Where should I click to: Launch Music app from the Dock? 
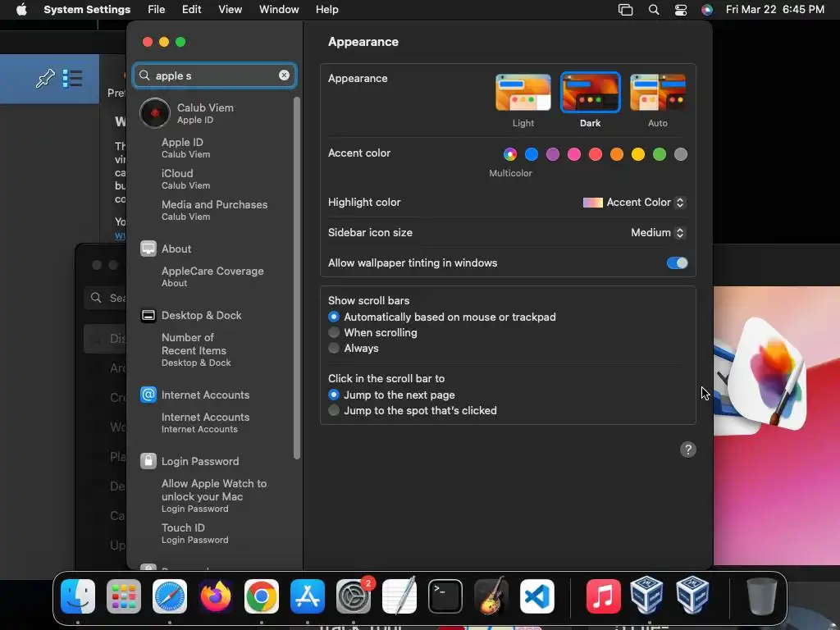603,596
